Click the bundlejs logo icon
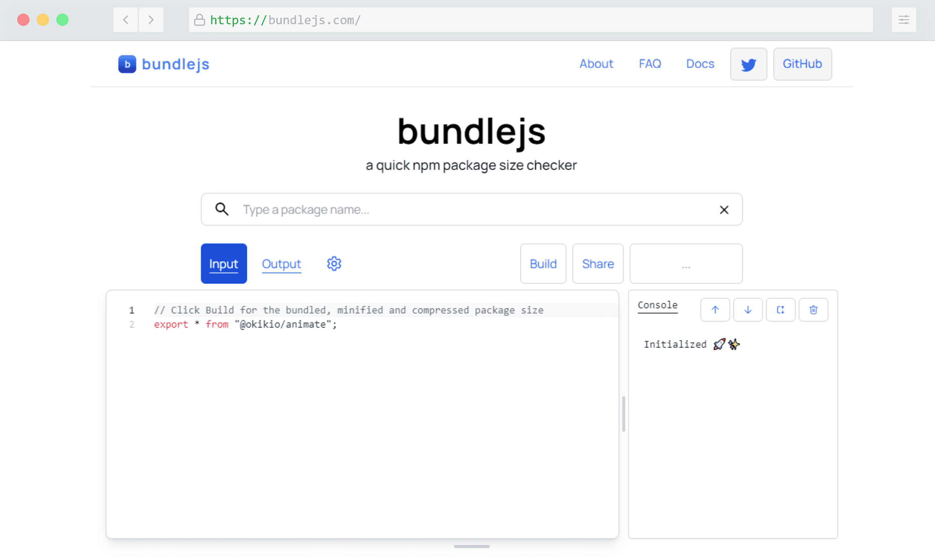 tap(127, 63)
